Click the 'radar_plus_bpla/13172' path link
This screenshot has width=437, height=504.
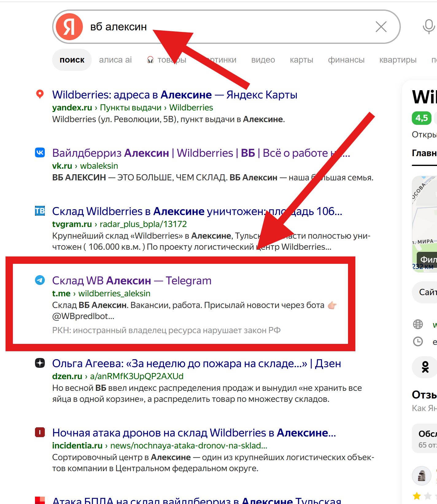click(x=143, y=224)
